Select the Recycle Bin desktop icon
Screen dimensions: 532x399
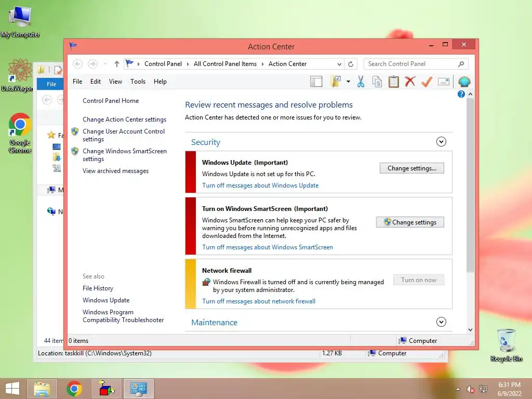point(506,345)
